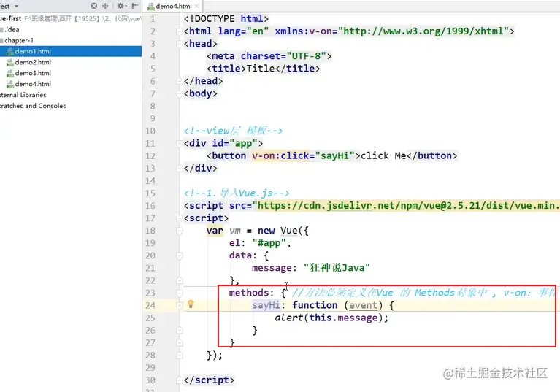Click the vm variable on line 18

(234, 231)
